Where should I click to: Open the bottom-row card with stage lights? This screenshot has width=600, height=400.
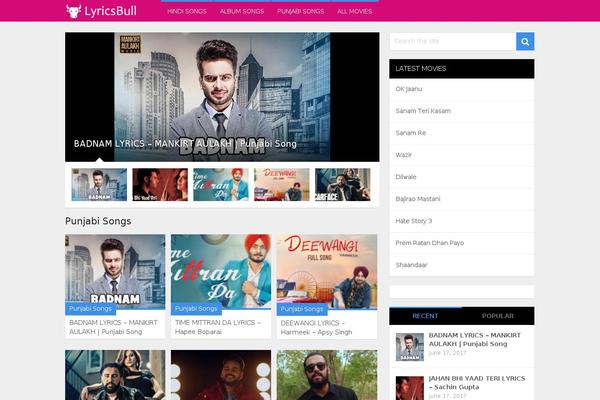point(221,375)
